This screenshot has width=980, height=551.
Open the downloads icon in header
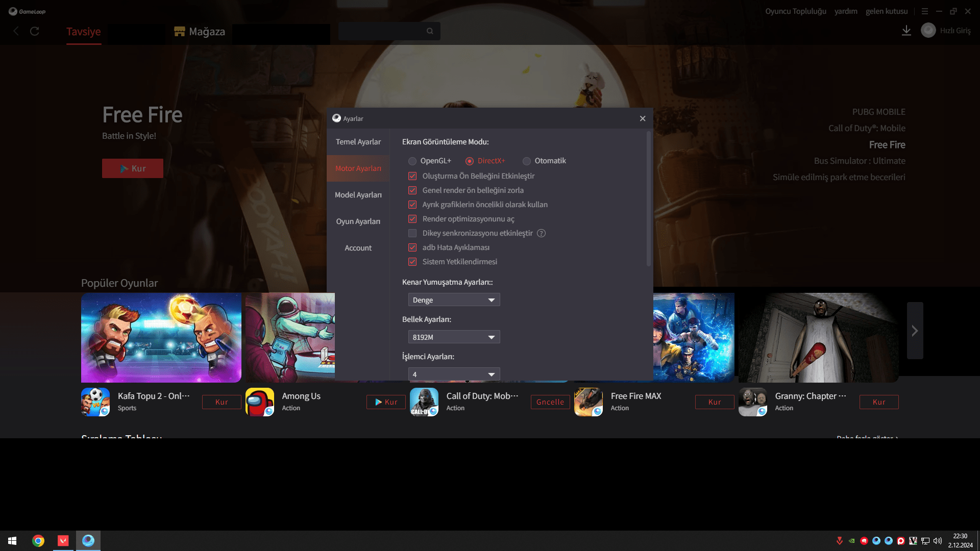click(906, 31)
